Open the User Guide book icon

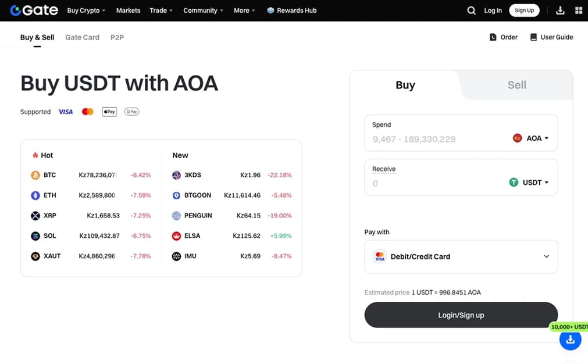coord(533,37)
